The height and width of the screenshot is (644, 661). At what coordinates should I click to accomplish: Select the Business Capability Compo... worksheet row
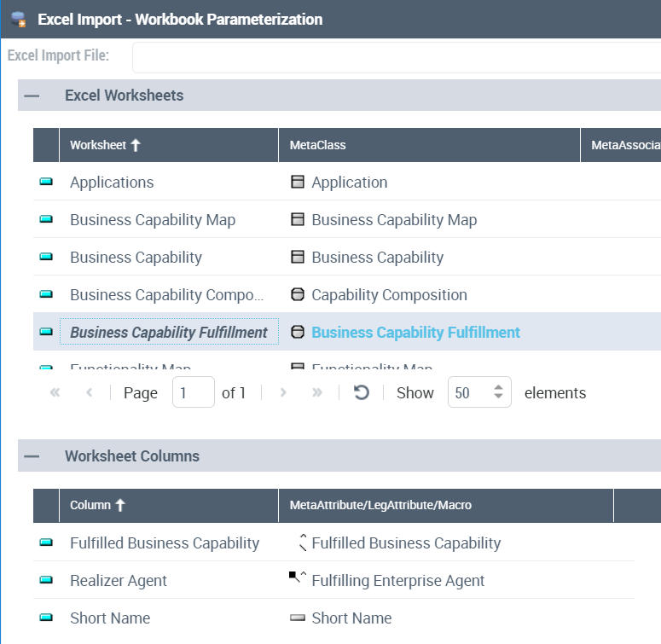(167, 295)
